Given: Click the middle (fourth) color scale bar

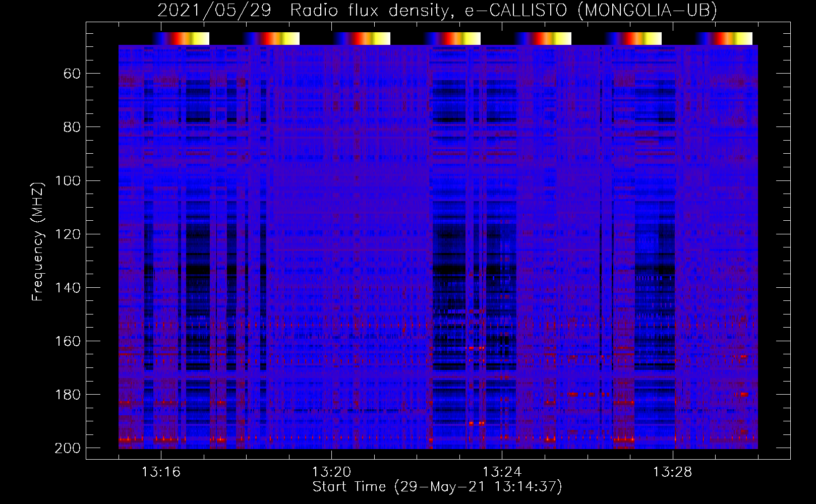Looking at the screenshot, I should point(452,38).
